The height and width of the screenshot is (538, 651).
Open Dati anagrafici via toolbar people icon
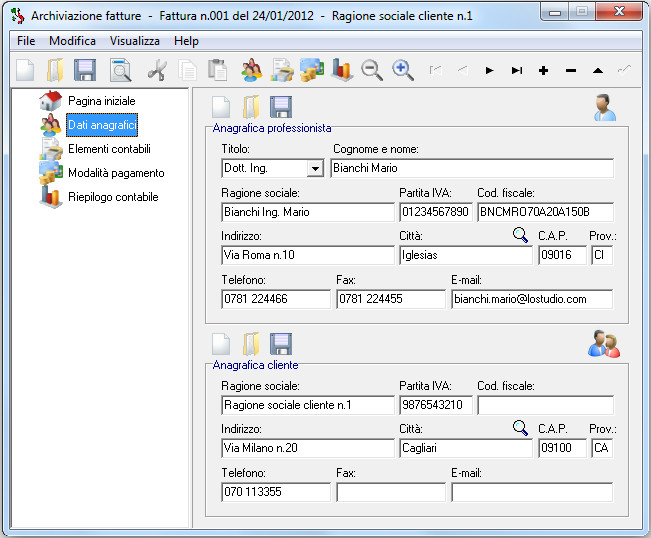click(x=252, y=70)
